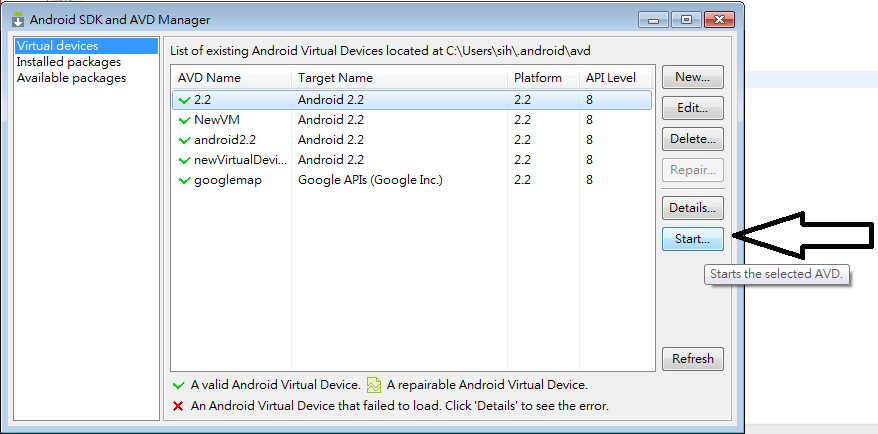Minimize the AVD Manager window
The image size is (878, 434).
653,20
